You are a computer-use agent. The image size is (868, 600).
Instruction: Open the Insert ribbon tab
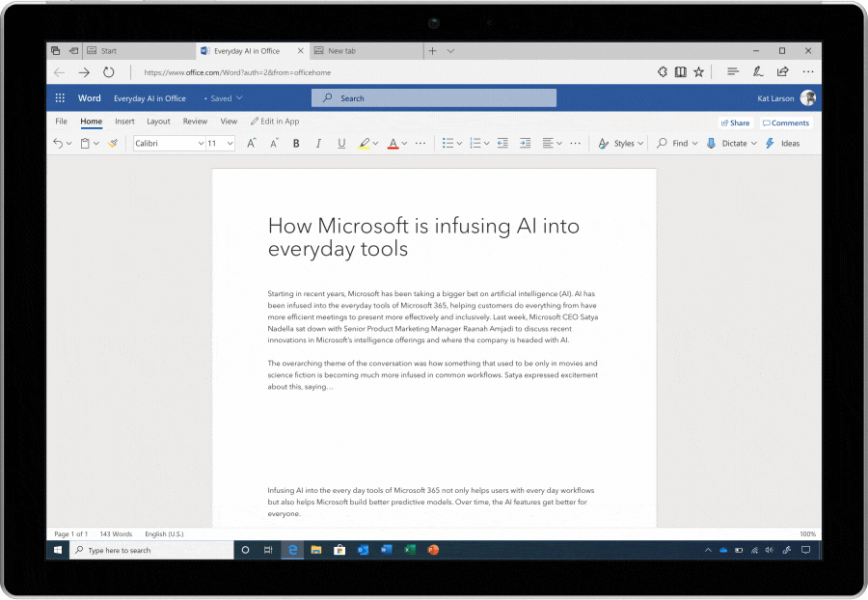point(124,122)
